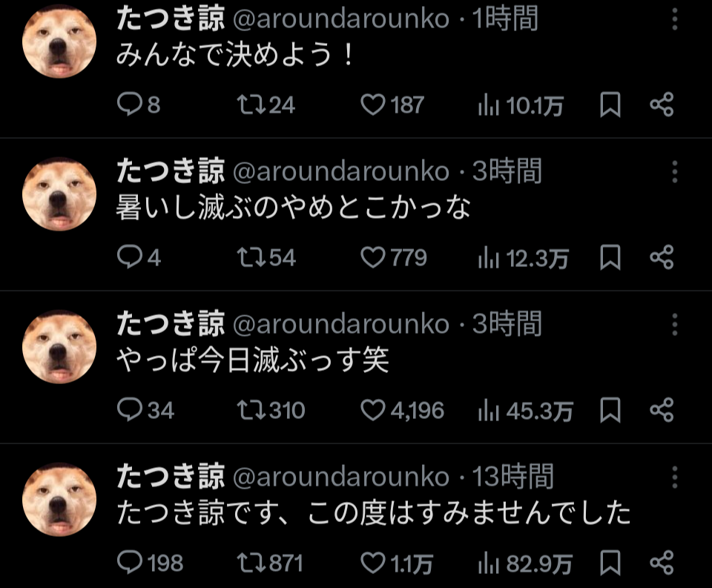View 82.9万 view count of apology tweet
Screen dimensions: 712x588
525,563
